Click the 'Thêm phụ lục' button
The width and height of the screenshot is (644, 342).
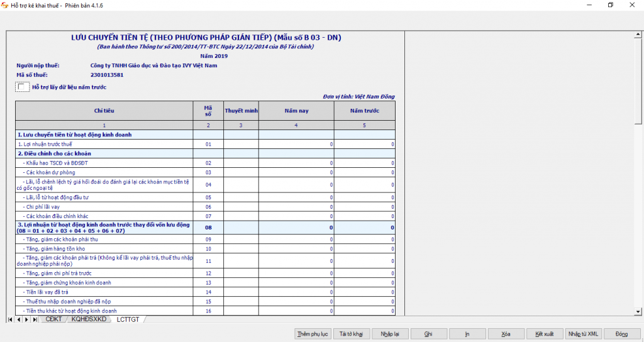pyautogui.click(x=313, y=334)
